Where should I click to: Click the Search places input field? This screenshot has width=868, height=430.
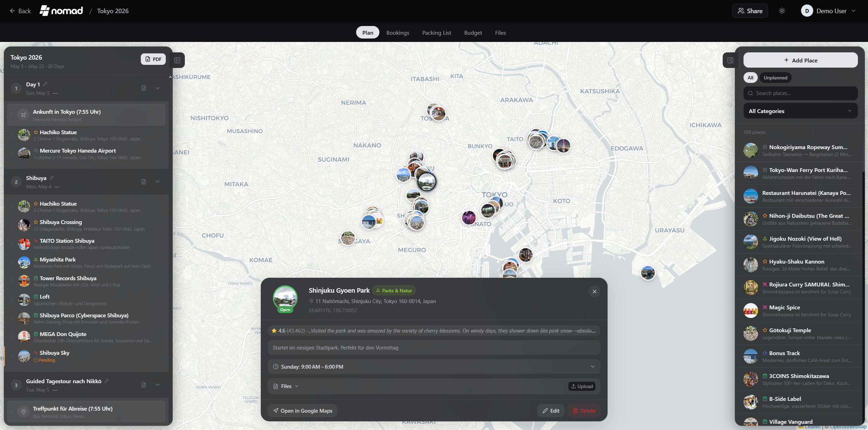(800, 93)
